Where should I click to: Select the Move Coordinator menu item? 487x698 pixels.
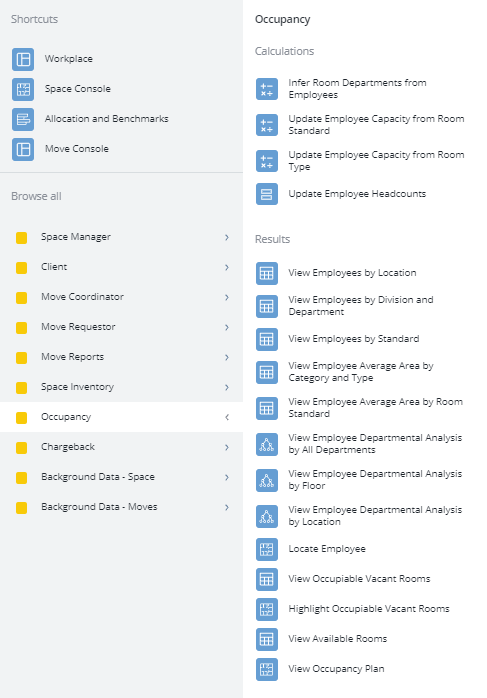(x=122, y=297)
